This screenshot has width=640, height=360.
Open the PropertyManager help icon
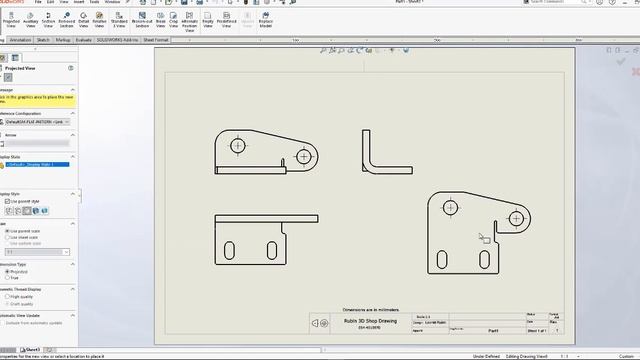[71, 68]
